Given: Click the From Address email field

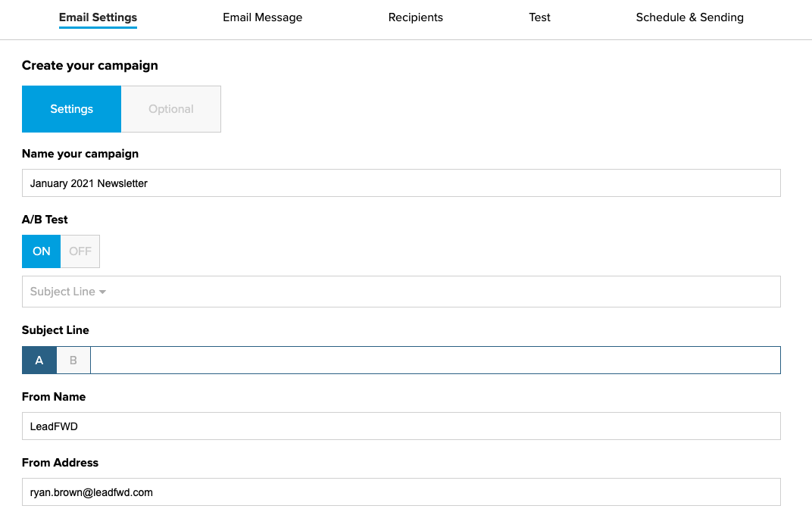Looking at the screenshot, I should pos(401,492).
